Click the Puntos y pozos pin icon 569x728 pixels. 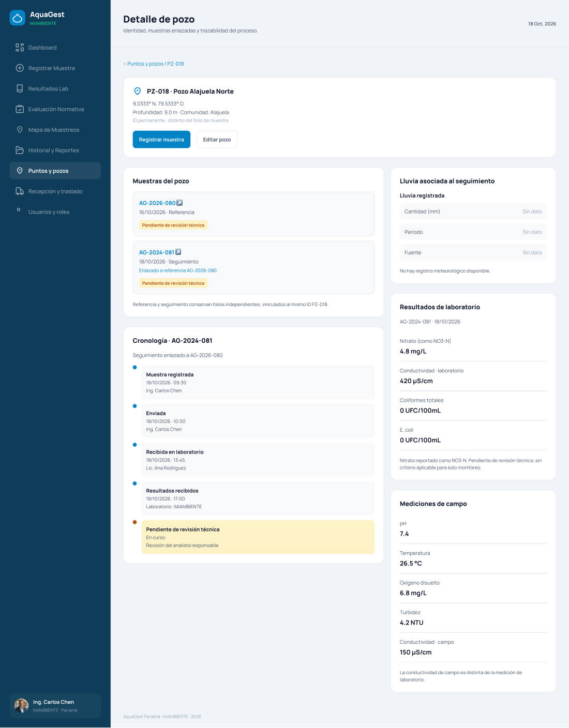click(x=20, y=171)
